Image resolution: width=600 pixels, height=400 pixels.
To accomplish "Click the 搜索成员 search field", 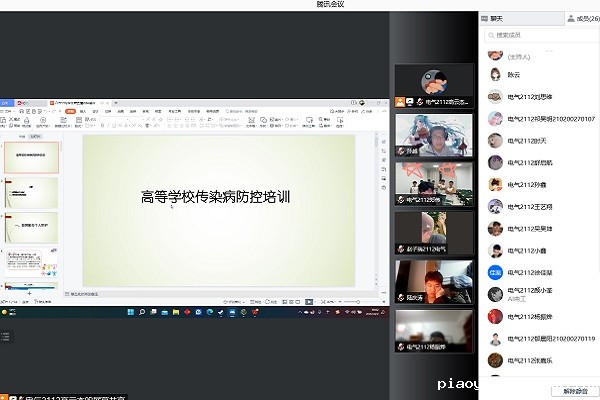I will tap(540, 35).
